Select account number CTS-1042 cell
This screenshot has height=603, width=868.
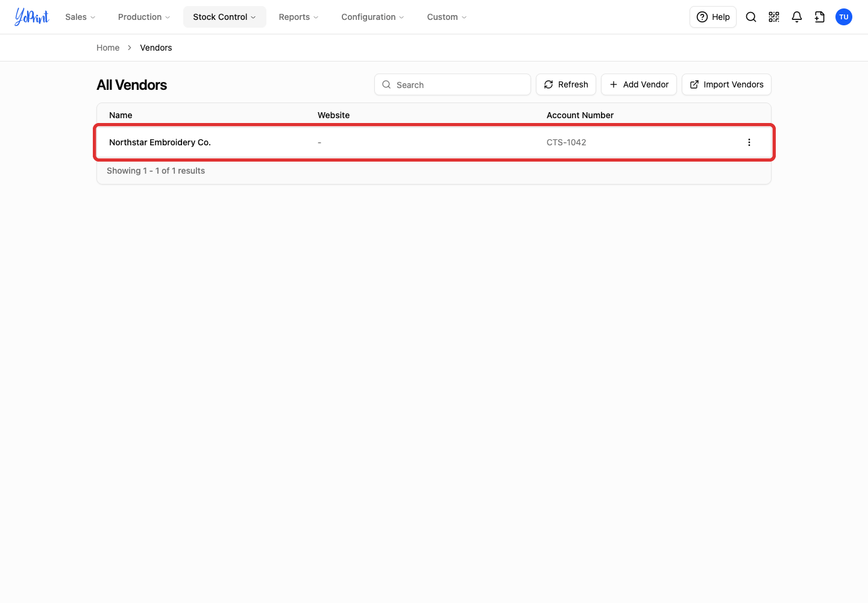click(x=567, y=142)
